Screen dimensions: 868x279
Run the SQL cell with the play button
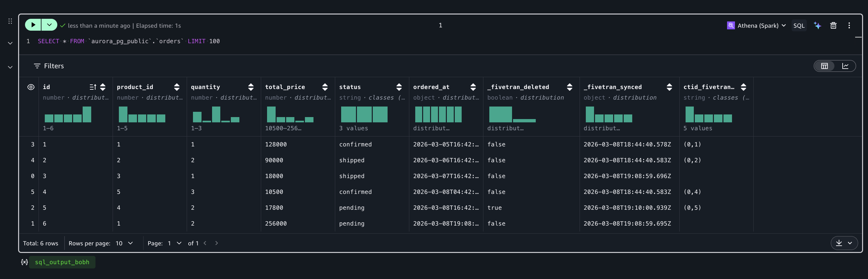coord(33,25)
